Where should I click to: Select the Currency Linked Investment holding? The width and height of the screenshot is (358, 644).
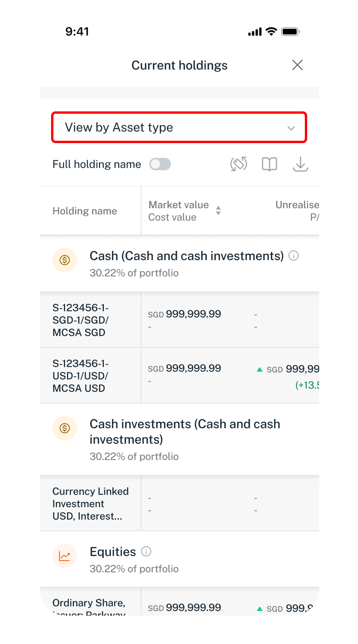pos(90,503)
